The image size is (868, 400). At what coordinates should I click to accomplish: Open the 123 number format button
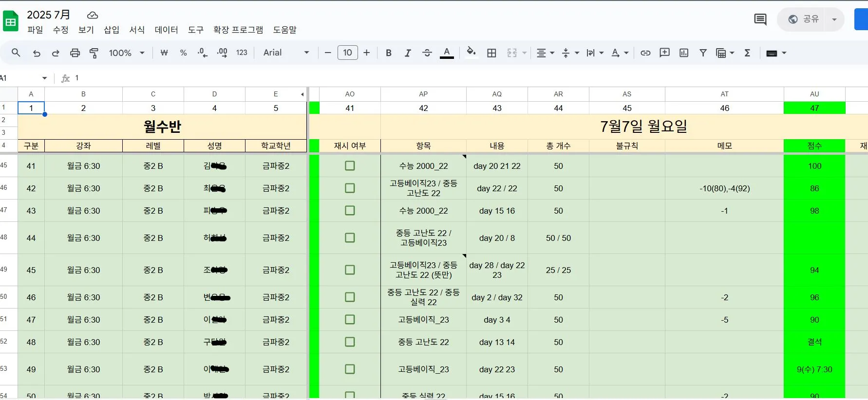tap(242, 53)
